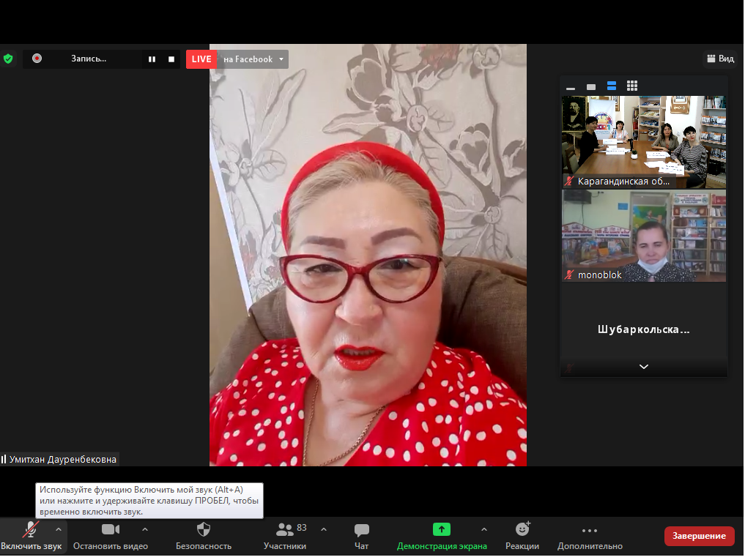This screenshot has width=745, height=560.
Task: Minimize the participant video strip
Action: [x=571, y=87]
